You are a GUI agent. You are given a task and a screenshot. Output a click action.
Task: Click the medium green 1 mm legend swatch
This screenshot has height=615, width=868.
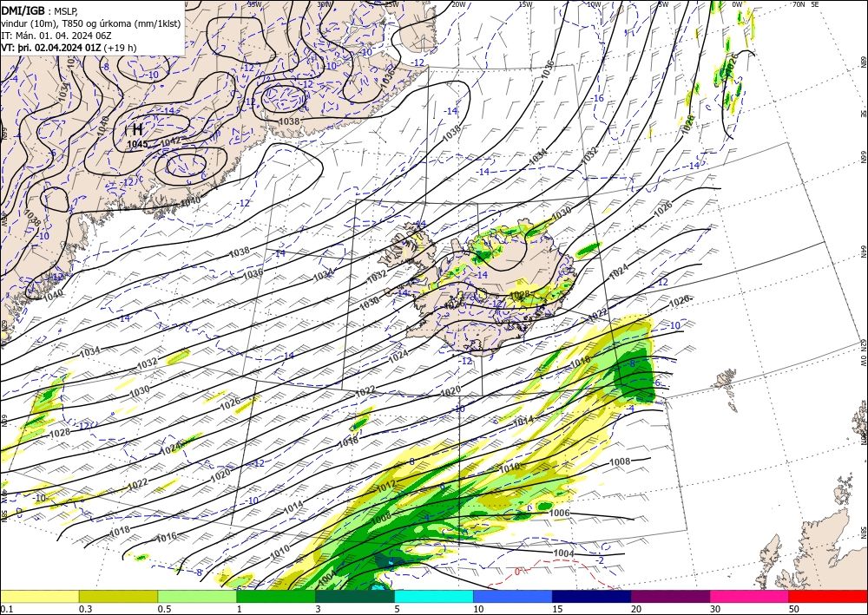(276, 596)
